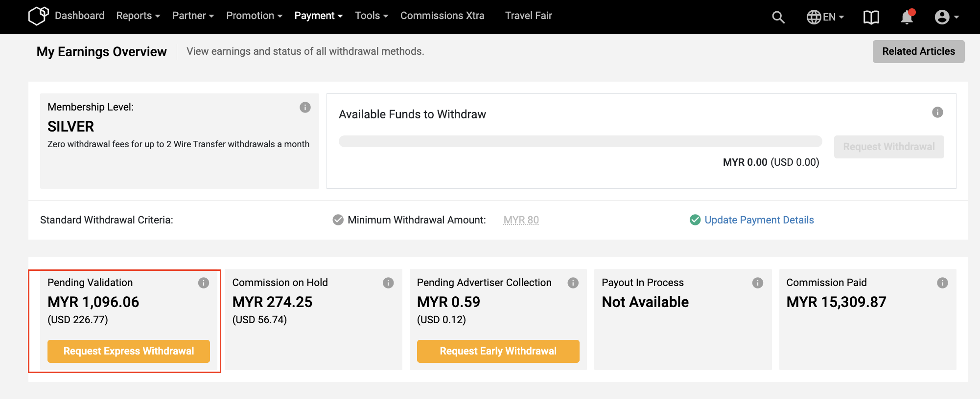Click the SILVER membership level text

pos(70,127)
